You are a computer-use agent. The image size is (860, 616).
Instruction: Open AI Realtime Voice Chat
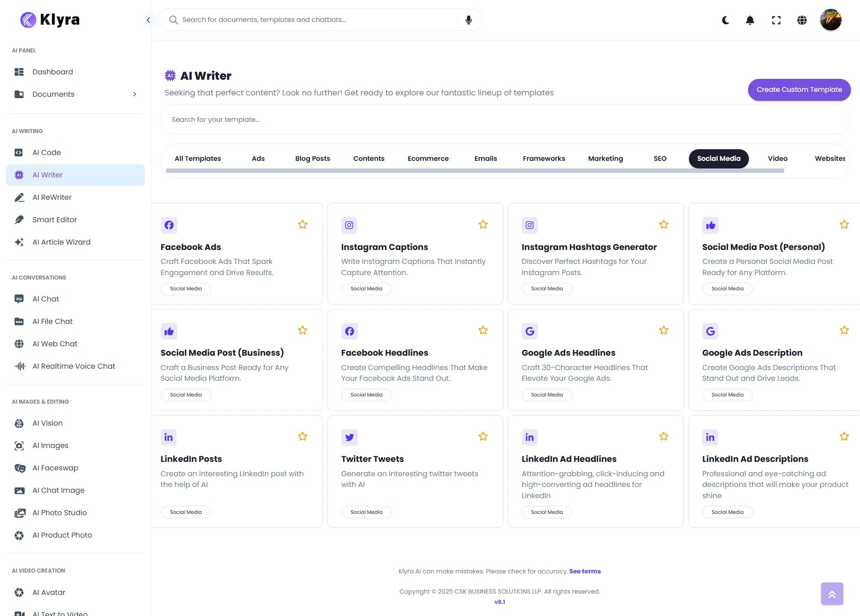pyautogui.click(x=73, y=366)
